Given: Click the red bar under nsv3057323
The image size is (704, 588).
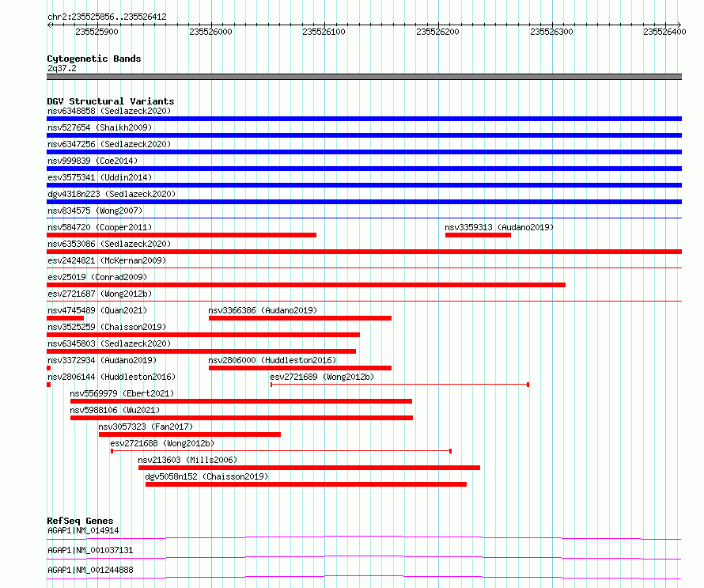Looking at the screenshot, I should click(190, 434).
